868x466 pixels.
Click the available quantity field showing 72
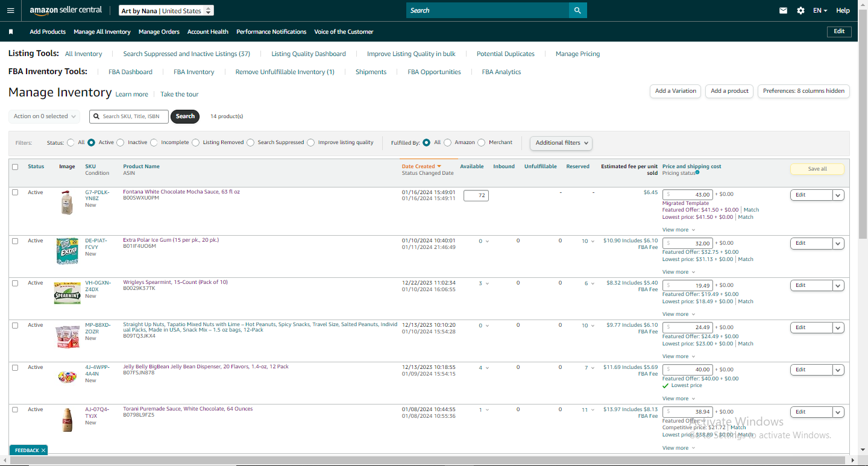click(476, 195)
